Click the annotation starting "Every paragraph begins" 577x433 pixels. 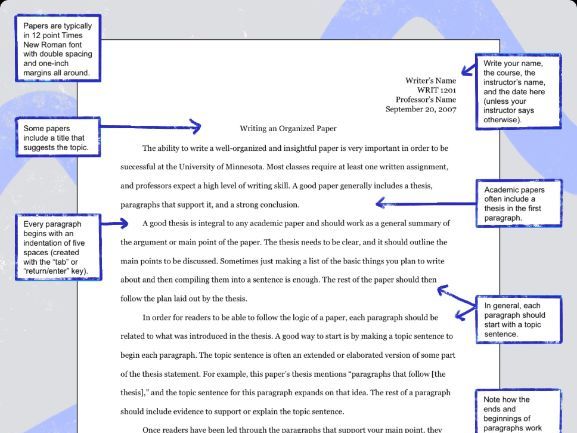coord(58,247)
